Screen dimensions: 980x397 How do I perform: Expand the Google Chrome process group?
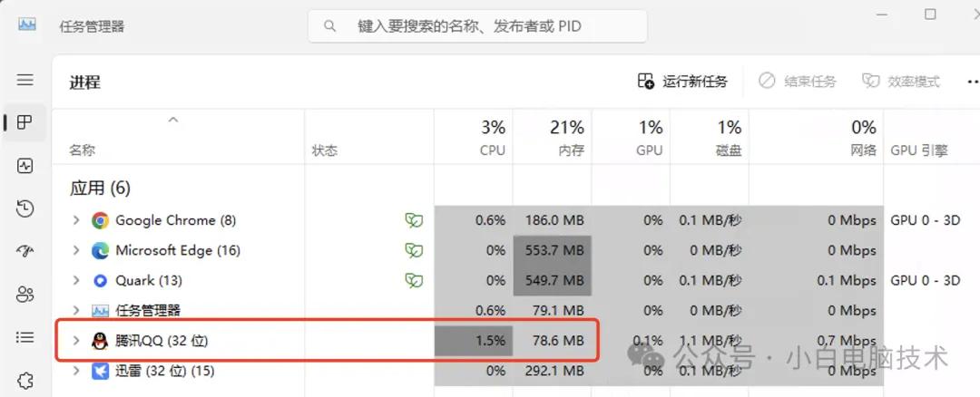76,220
